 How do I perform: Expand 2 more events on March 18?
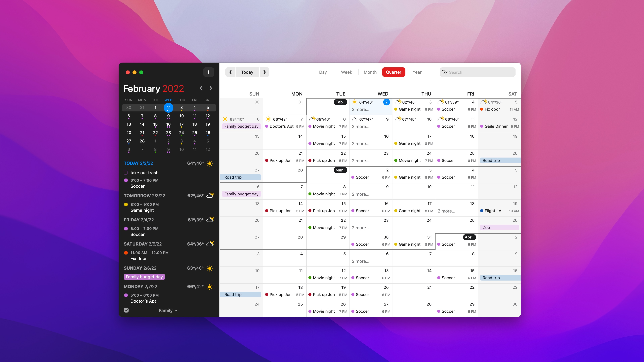point(446,211)
